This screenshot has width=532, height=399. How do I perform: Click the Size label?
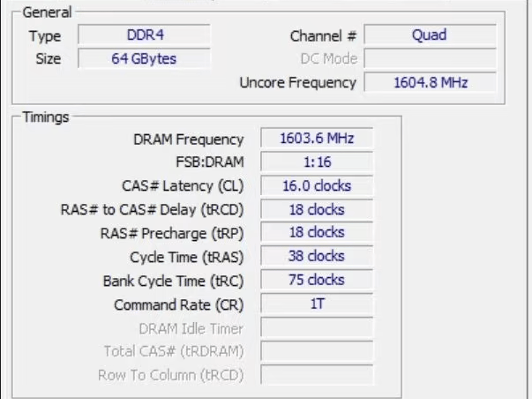click(x=48, y=59)
